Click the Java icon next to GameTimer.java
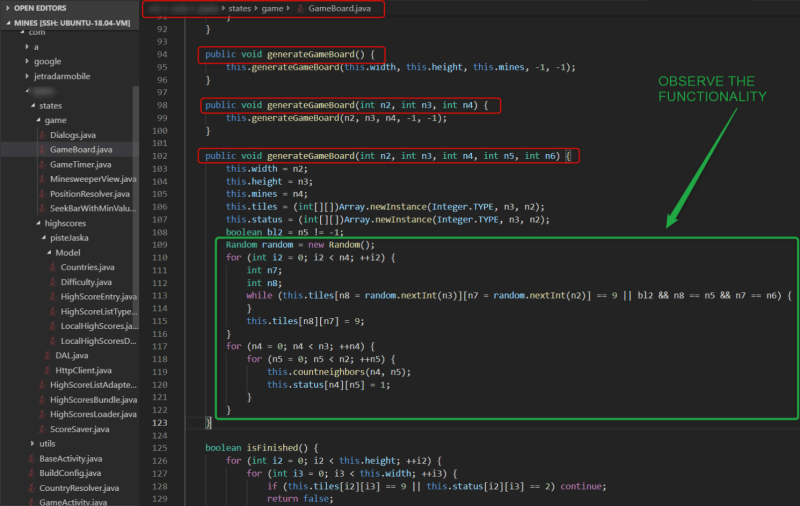Image resolution: width=800 pixels, height=506 pixels. 42,164
